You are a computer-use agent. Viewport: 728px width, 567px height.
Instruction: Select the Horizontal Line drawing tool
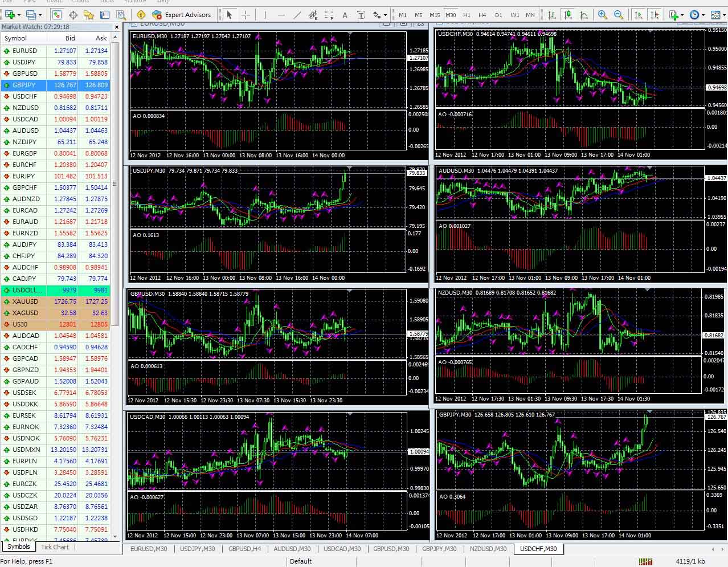tap(281, 15)
